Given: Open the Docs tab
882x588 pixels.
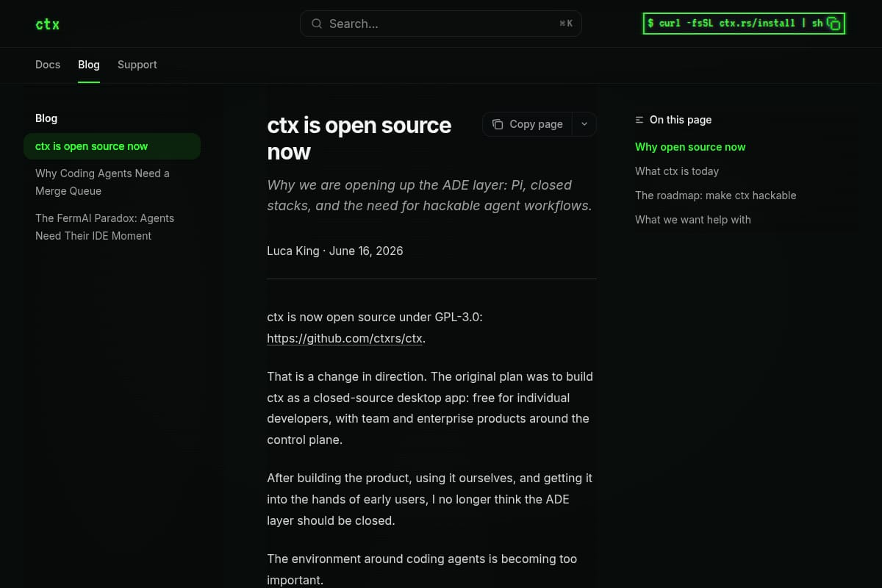Looking at the screenshot, I should [x=48, y=65].
